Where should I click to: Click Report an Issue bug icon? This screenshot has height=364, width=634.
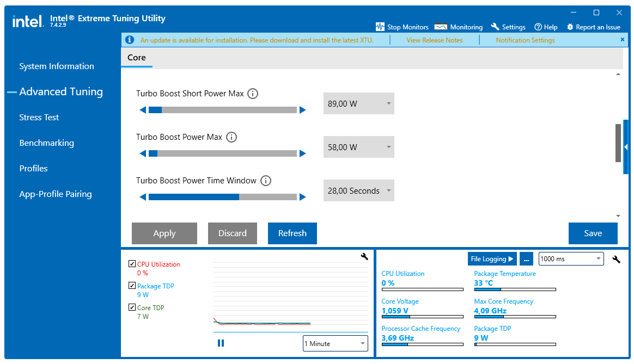(570, 27)
